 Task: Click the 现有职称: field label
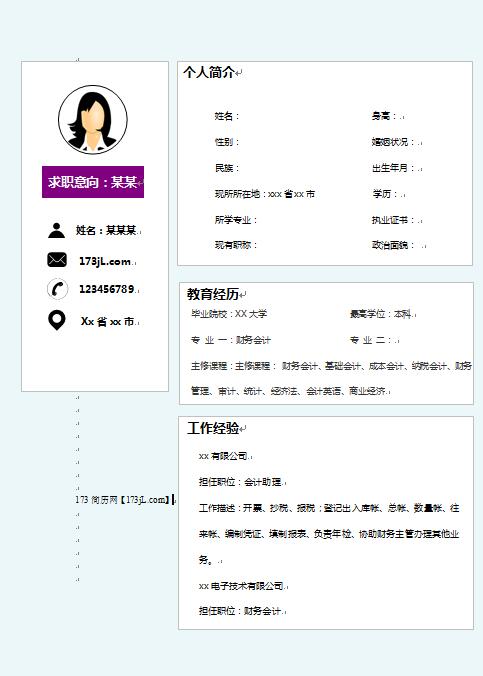236,245
